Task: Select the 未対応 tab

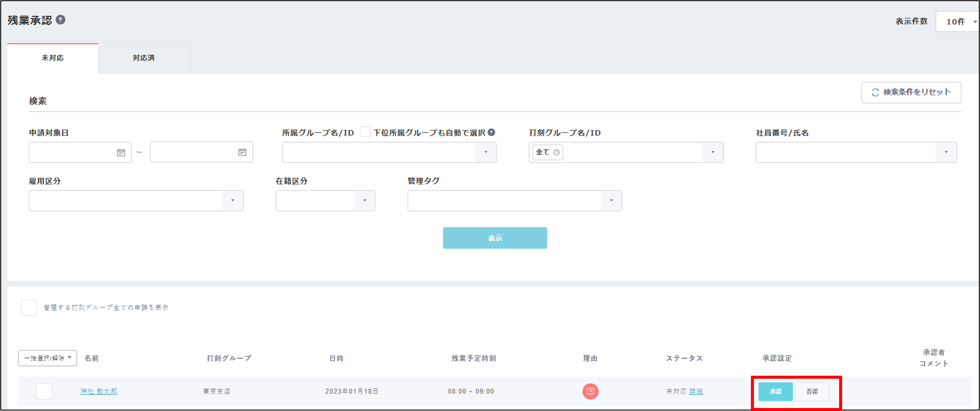Action: click(53, 58)
